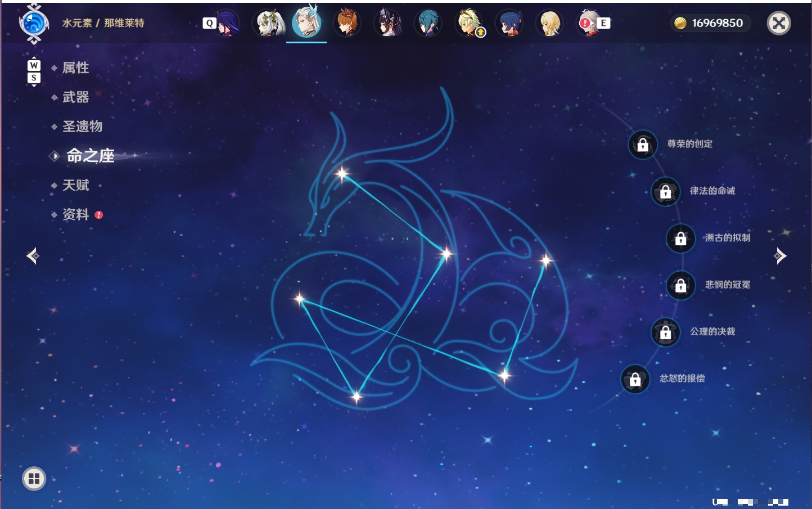Click the W/S menu navigation key hint
The width and height of the screenshot is (812, 509).
[34, 71]
